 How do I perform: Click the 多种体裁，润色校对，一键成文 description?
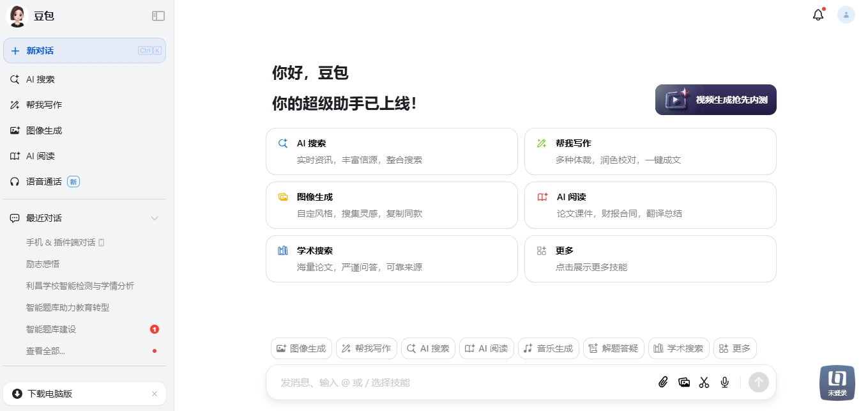[618, 160]
